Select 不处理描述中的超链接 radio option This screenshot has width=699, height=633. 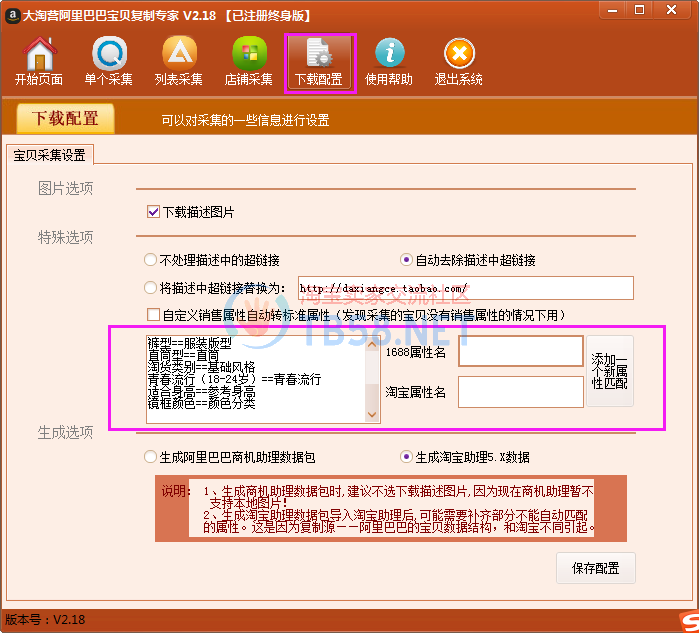[151, 260]
